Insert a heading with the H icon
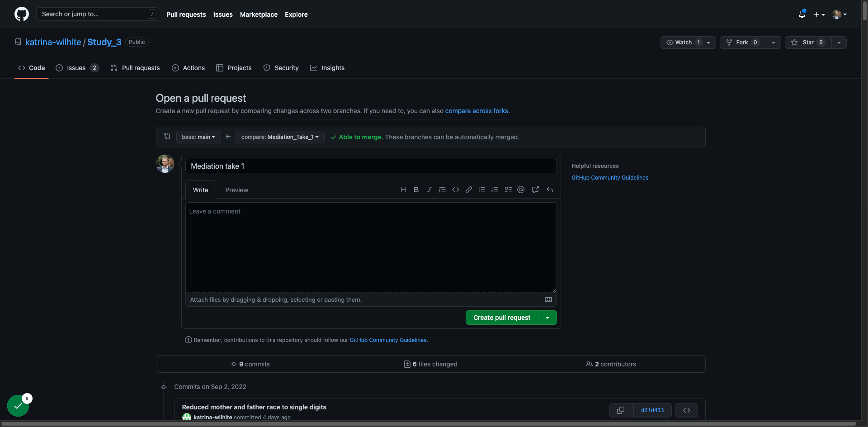 (403, 190)
